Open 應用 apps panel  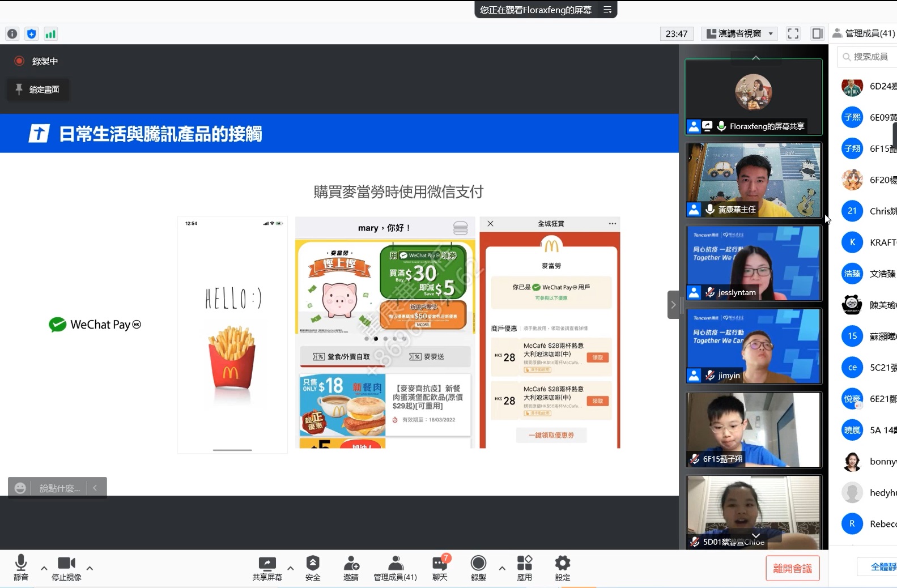[525, 568]
